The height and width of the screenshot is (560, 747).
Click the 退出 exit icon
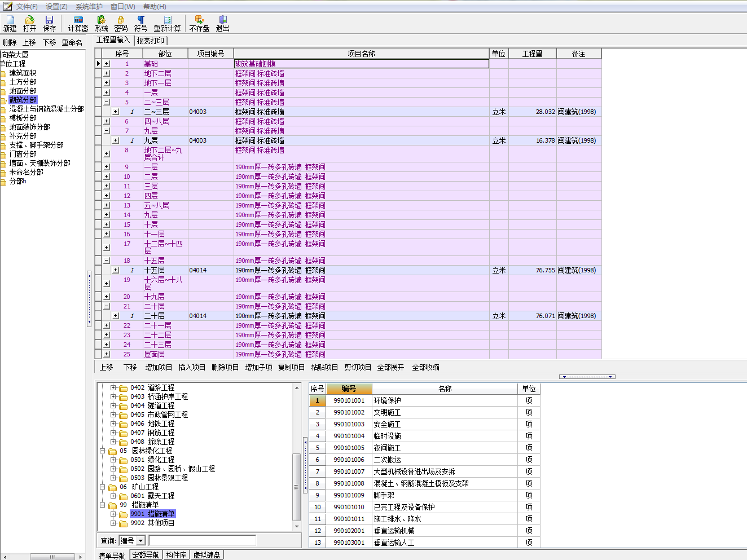[223, 23]
